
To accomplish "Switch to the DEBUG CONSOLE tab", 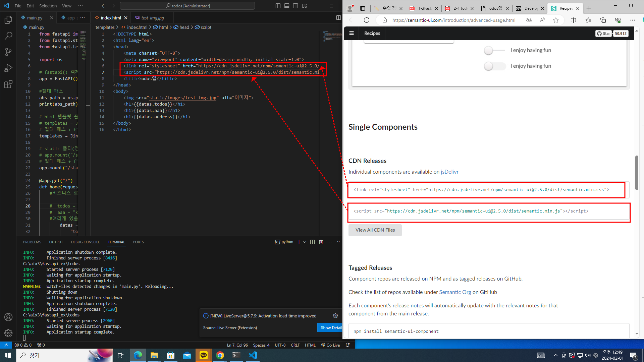I will tap(85, 242).
